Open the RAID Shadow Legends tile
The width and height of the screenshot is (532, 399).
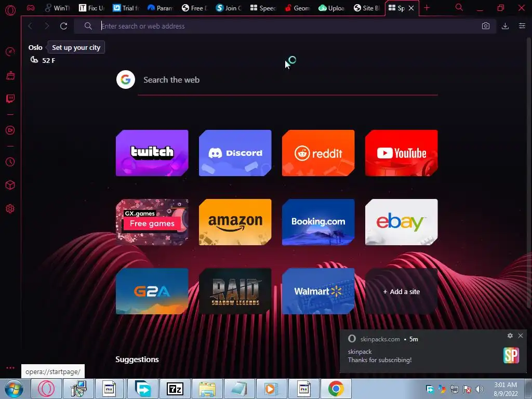tap(235, 291)
